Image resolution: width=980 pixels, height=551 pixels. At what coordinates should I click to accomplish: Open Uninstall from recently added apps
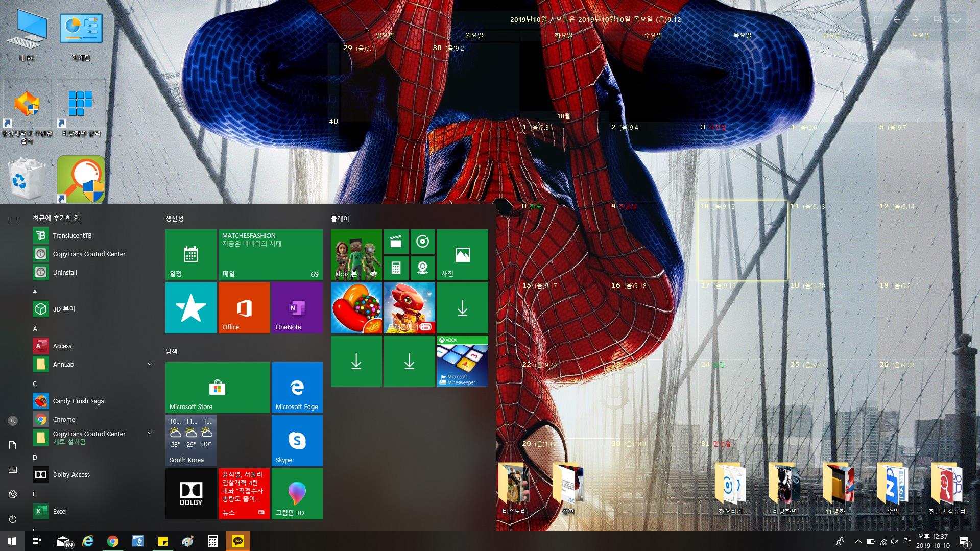click(x=93, y=272)
